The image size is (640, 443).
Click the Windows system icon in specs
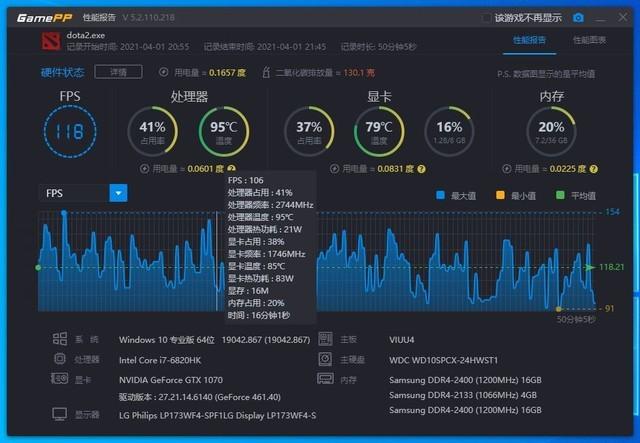(60, 338)
